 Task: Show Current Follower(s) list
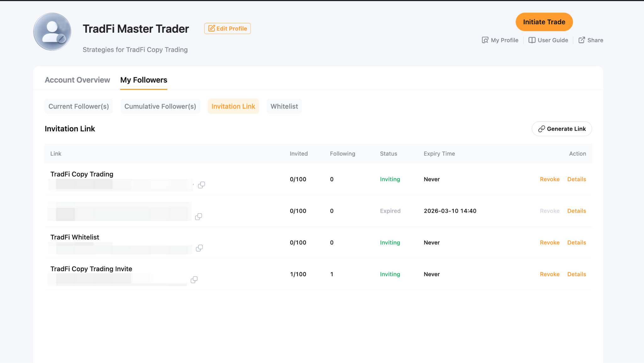[x=79, y=107]
